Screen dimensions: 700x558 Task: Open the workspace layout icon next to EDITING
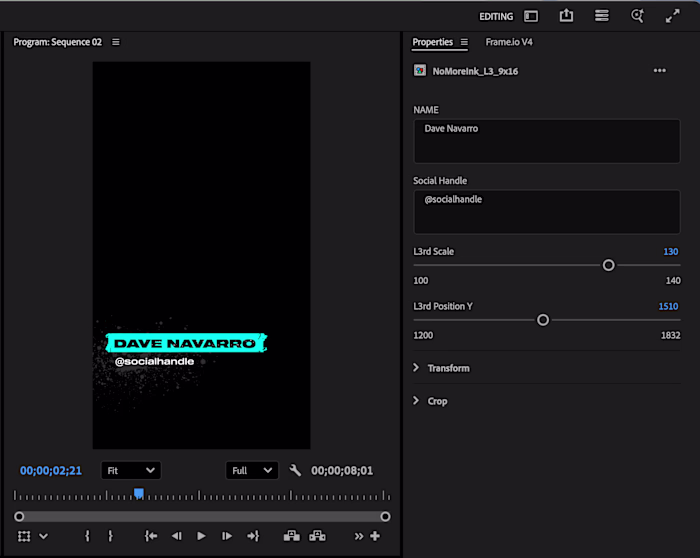click(x=531, y=17)
